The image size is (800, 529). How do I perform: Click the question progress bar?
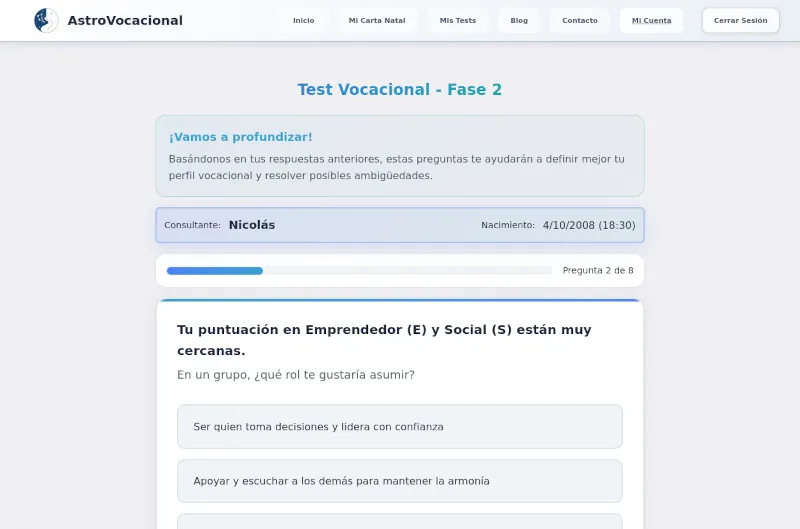(359, 270)
